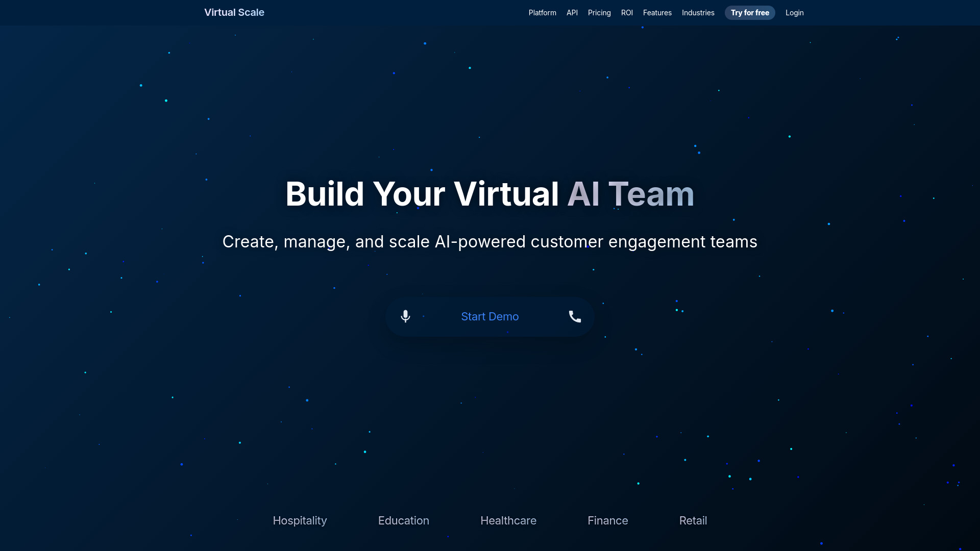980x551 pixels.
Task: Click the Login button
Action: coord(794,12)
